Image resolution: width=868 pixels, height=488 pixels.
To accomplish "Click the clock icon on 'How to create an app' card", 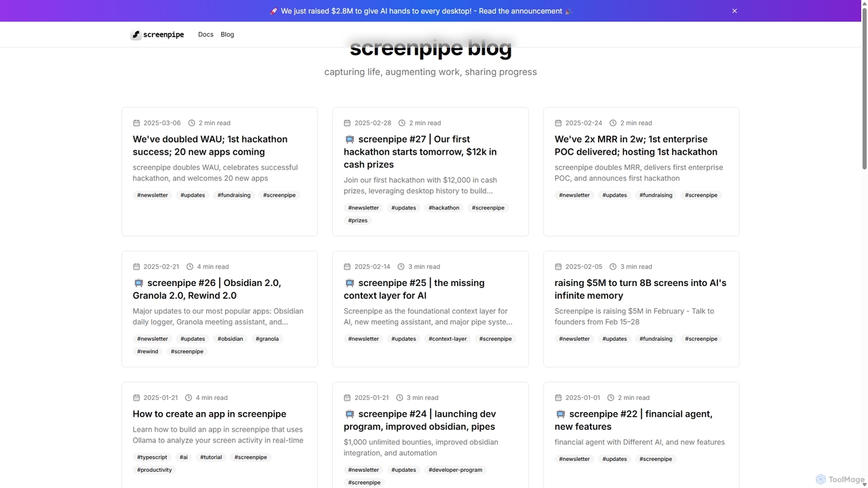I will tap(189, 398).
